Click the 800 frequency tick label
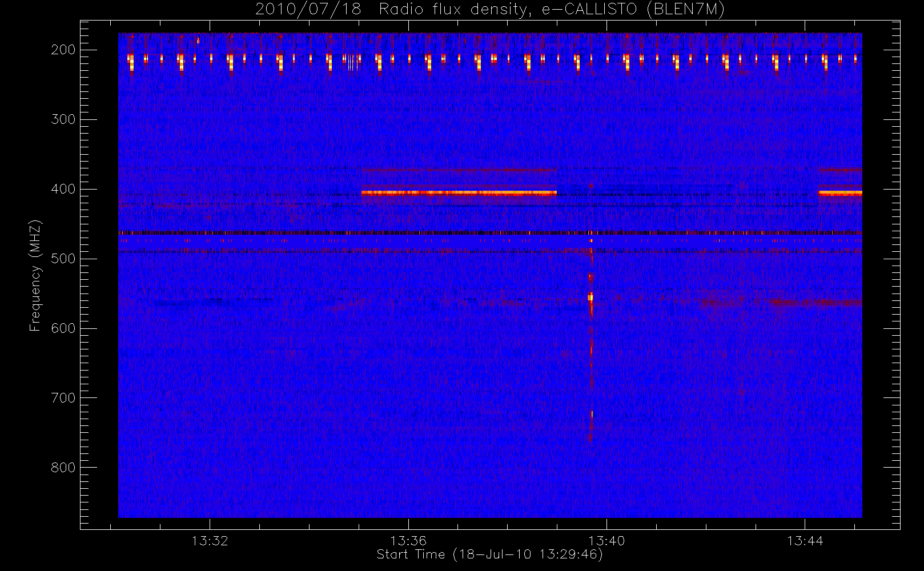 63,468
